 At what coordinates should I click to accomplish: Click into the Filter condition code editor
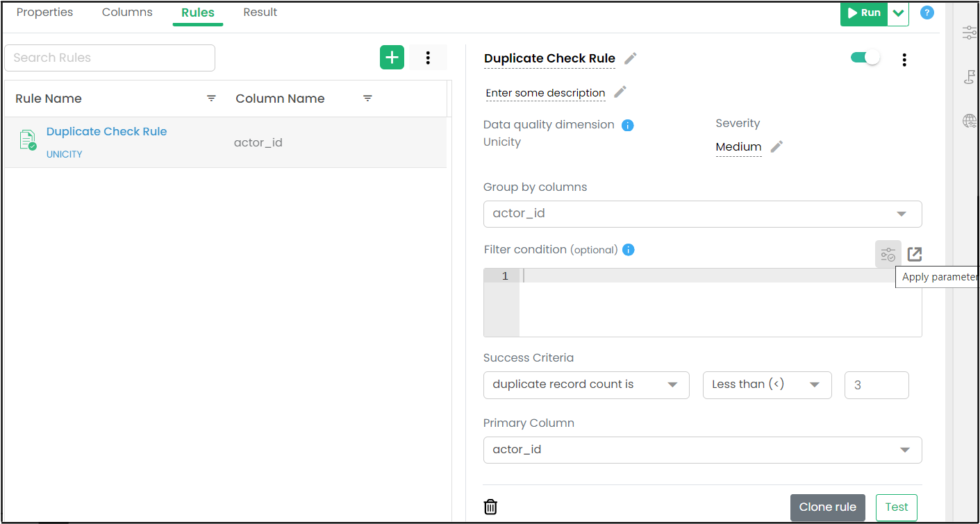[703, 303]
